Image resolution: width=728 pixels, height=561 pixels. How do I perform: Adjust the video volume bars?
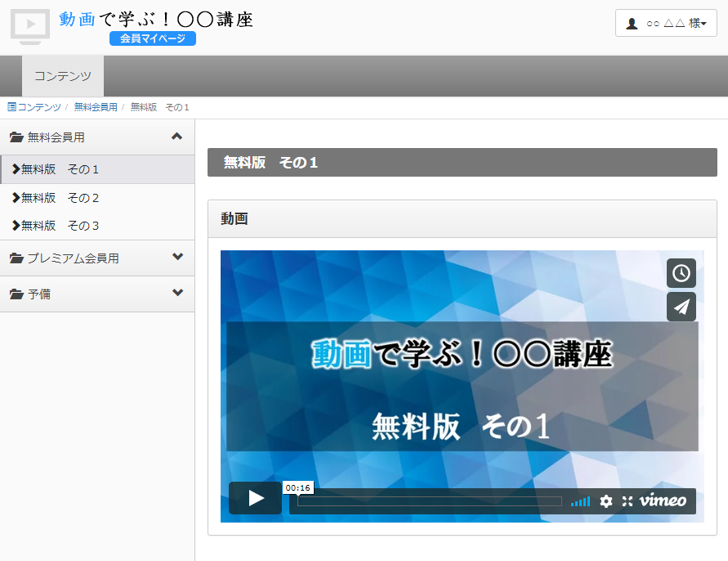tap(580, 501)
